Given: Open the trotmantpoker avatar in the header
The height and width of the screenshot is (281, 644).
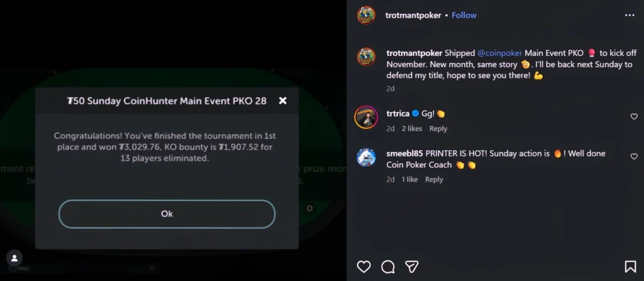Looking at the screenshot, I should click(366, 15).
